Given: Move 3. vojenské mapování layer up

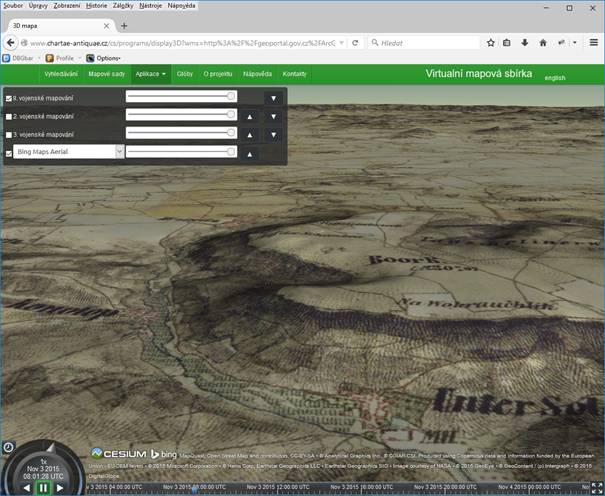Looking at the screenshot, I should (x=250, y=135).
